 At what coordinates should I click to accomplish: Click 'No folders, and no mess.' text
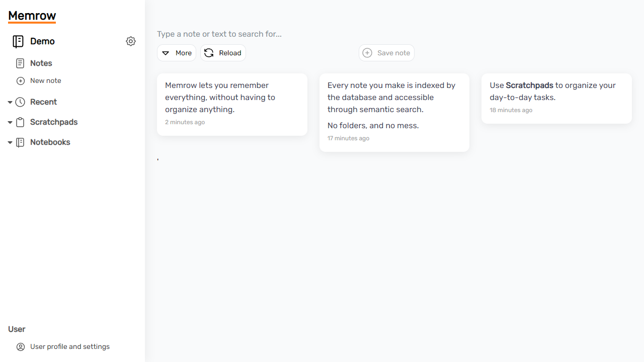click(373, 126)
